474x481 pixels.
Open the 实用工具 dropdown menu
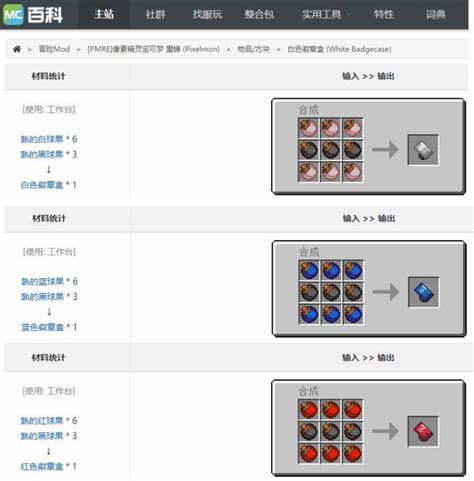pyautogui.click(x=326, y=14)
